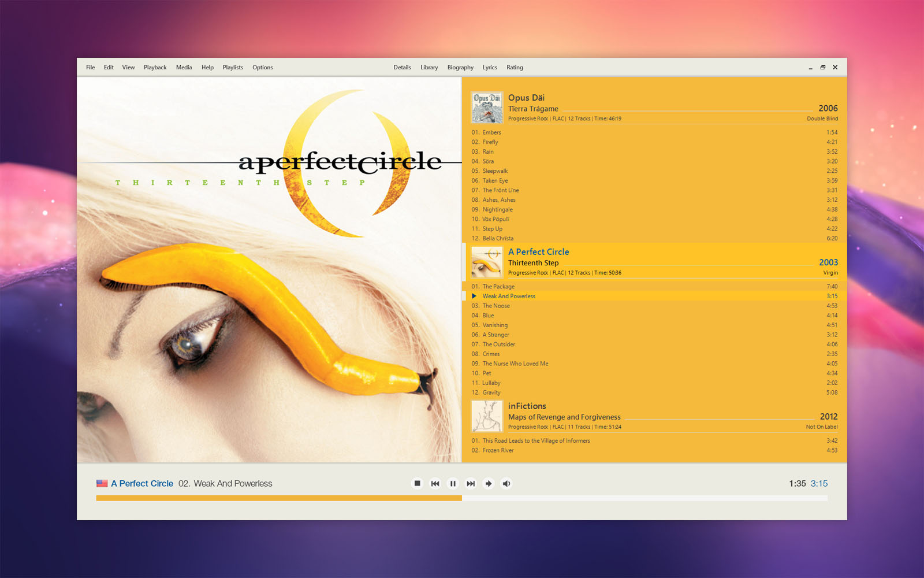Select track 12. Bella Christa
Image resolution: width=924 pixels, height=578 pixels.
654,238
